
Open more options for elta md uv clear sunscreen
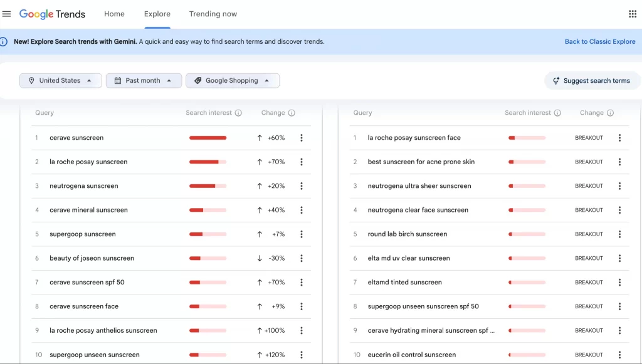619,259
